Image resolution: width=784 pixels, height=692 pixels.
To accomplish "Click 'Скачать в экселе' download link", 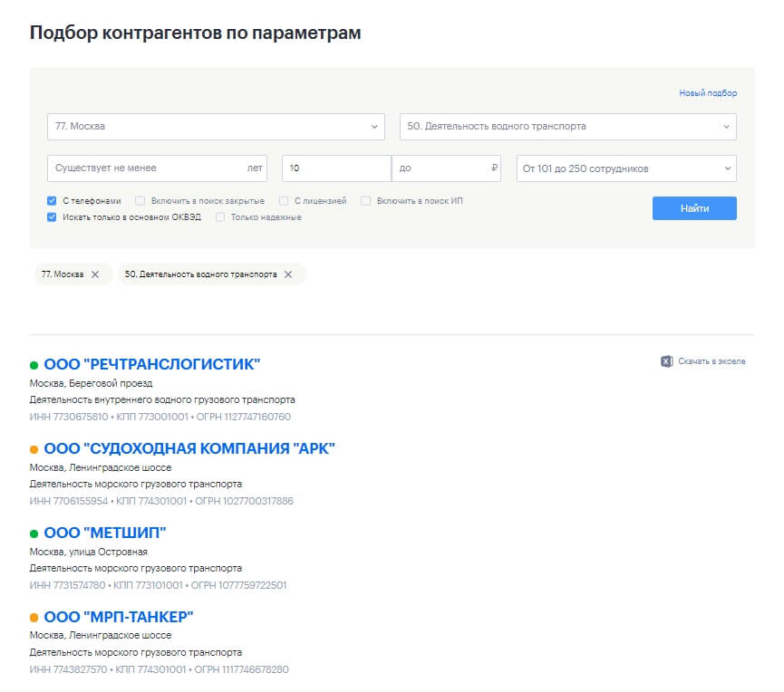I will (712, 361).
